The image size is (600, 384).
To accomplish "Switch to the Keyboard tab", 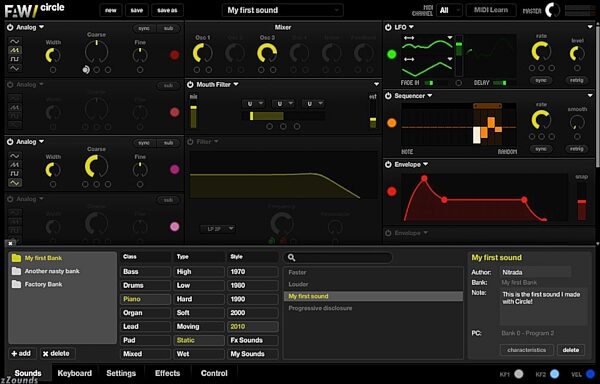I will (x=75, y=373).
